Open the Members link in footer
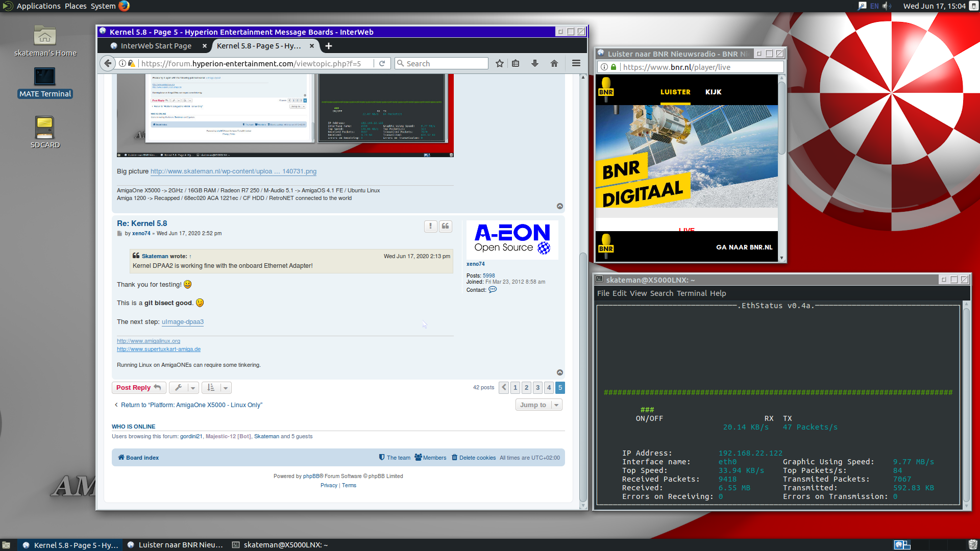980x551 pixels. click(430, 458)
